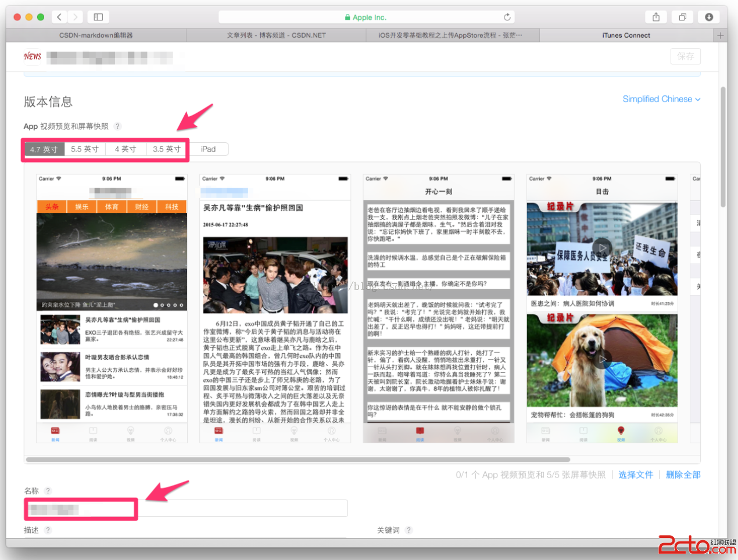Click the 保存 save button
This screenshot has height=560, width=738.
pos(685,56)
